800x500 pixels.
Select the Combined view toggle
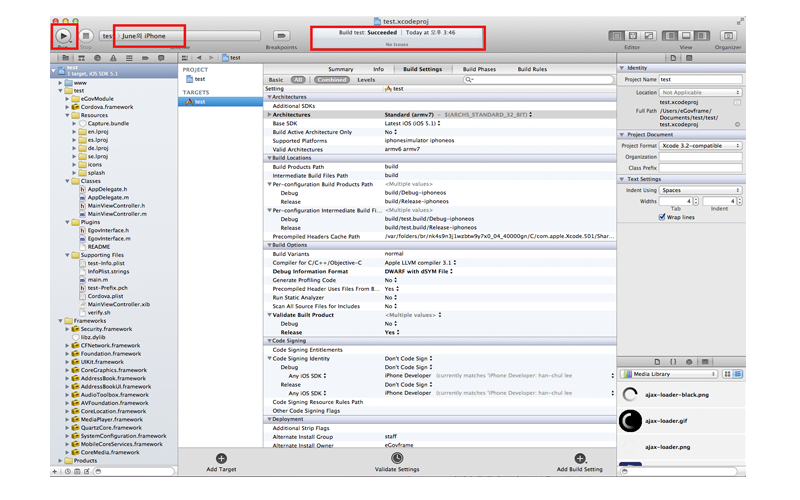coord(331,79)
